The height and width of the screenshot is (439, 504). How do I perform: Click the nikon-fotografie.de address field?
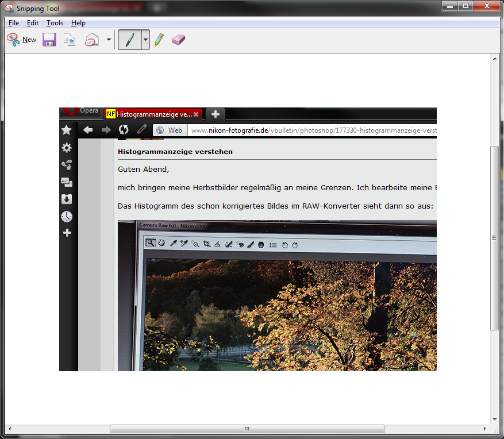click(x=312, y=130)
